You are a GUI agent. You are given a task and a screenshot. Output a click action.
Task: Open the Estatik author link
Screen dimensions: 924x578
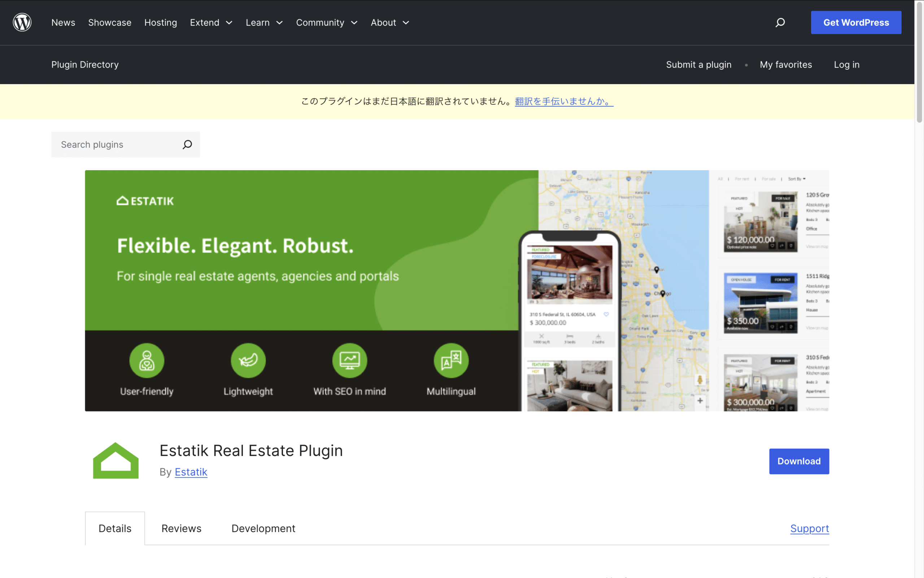pyautogui.click(x=191, y=472)
